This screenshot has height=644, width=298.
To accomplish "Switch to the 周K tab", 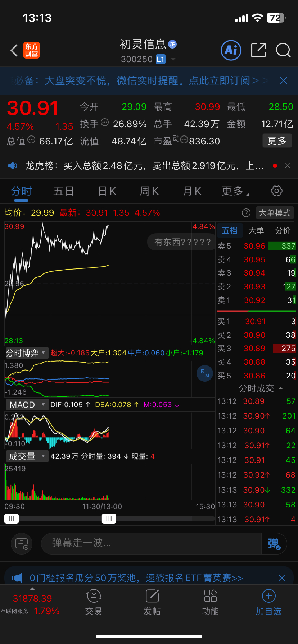I will point(149,191).
